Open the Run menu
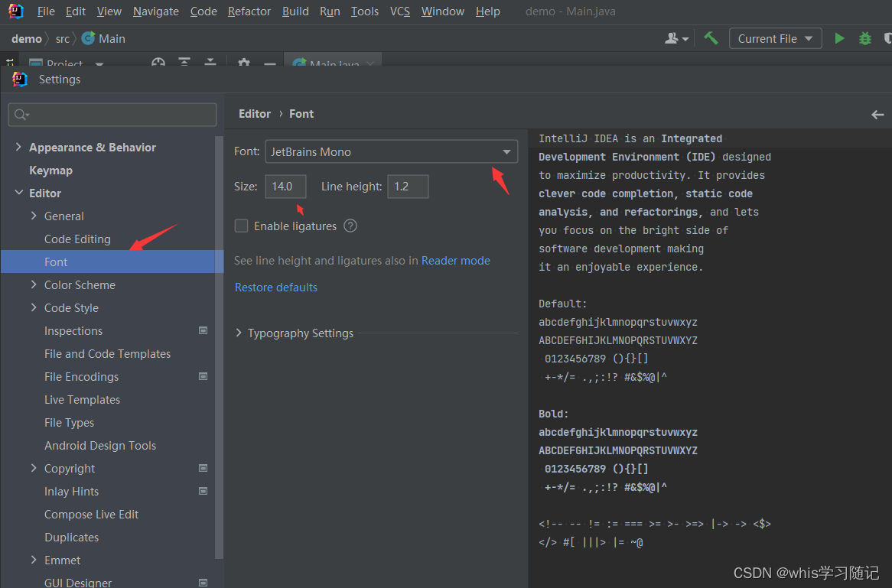Image resolution: width=892 pixels, height=588 pixels. click(330, 11)
